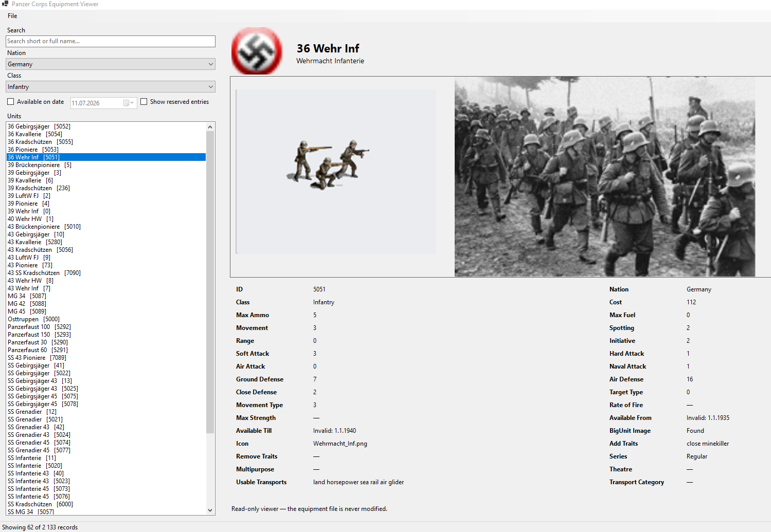
Task: Select SS Gebirgsjäger [41] unit
Action: click(106, 365)
